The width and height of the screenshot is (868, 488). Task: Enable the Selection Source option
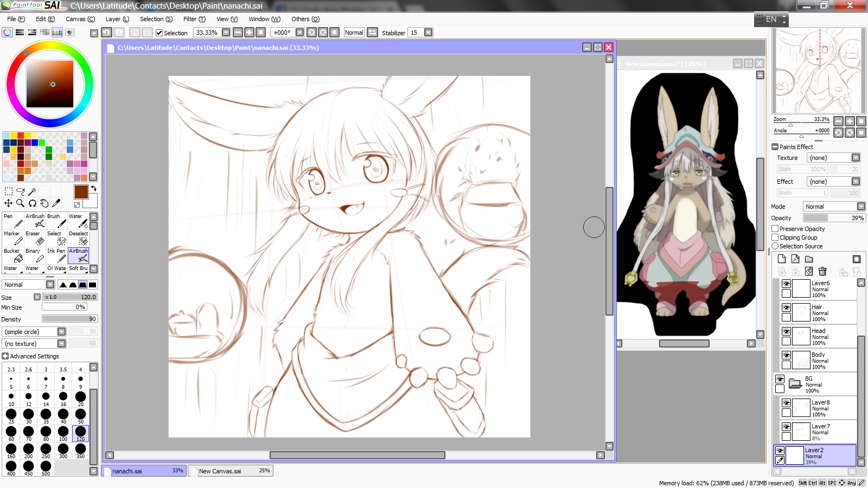(x=775, y=246)
